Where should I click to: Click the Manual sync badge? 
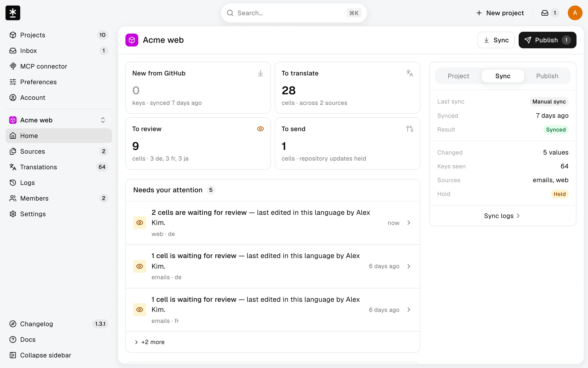tap(549, 102)
